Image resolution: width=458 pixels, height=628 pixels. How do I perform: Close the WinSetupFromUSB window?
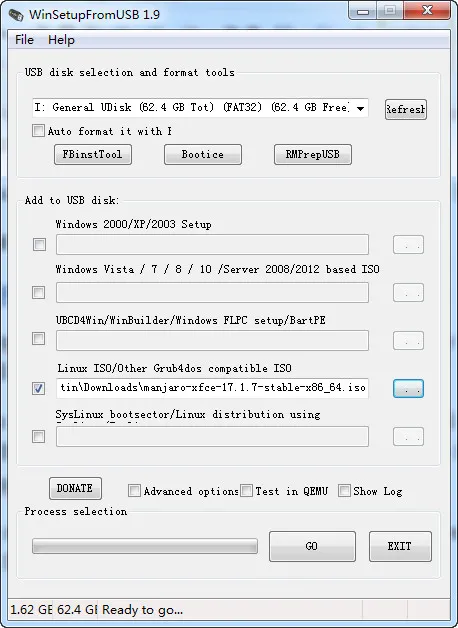click(x=427, y=10)
